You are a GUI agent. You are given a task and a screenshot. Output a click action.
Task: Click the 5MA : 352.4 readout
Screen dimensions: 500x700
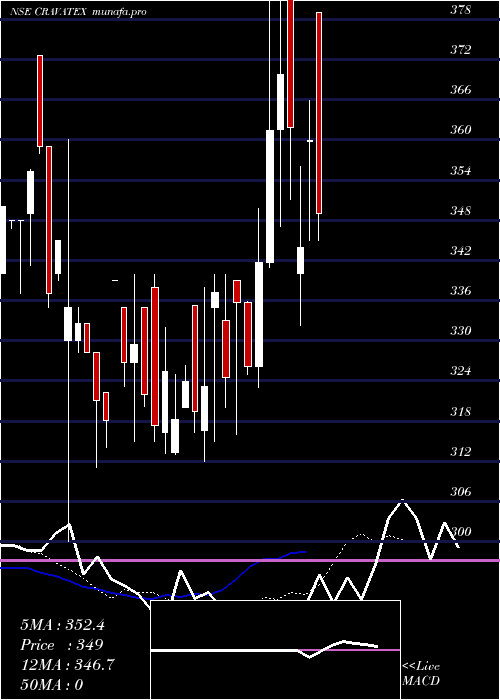(62, 625)
